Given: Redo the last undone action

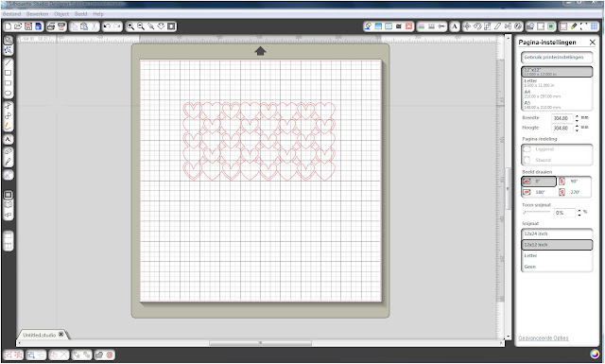Looking at the screenshot, I should pos(117,26).
